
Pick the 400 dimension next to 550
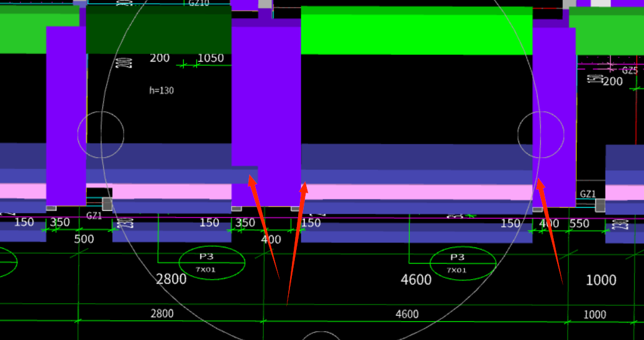(x=549, y=223)
